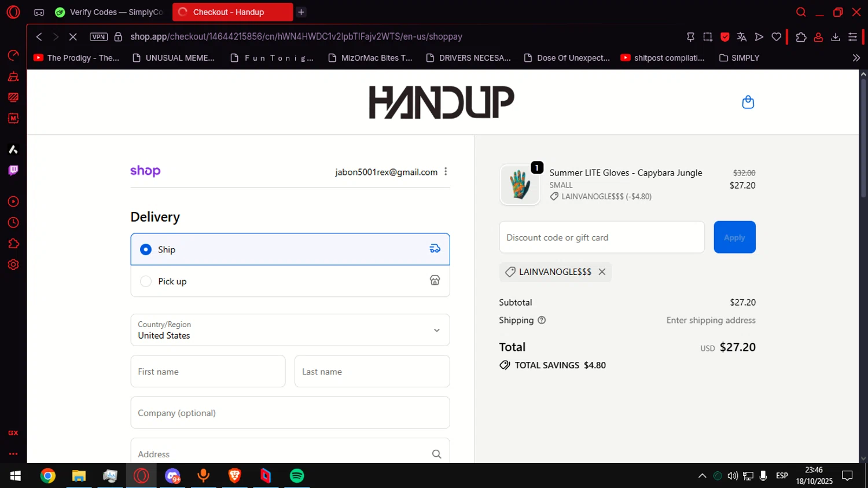
Task: Open the workspaces icon beside the tabs
Action: pos(39,12)
